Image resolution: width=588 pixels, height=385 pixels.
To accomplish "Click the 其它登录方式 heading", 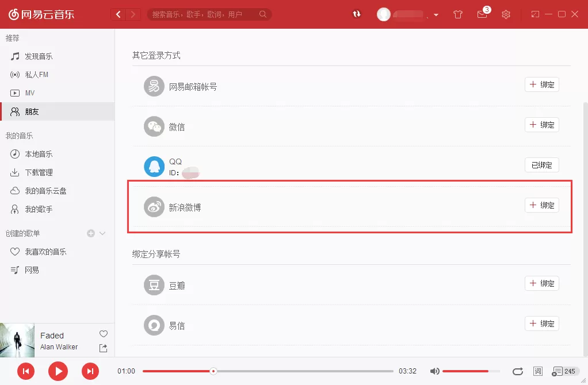I will pyautogui.click(x=156, y=55).
